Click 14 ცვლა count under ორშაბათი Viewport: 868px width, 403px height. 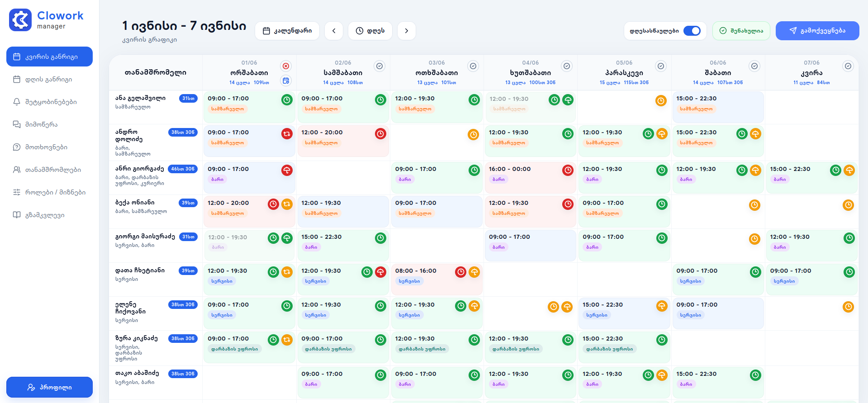239,83
